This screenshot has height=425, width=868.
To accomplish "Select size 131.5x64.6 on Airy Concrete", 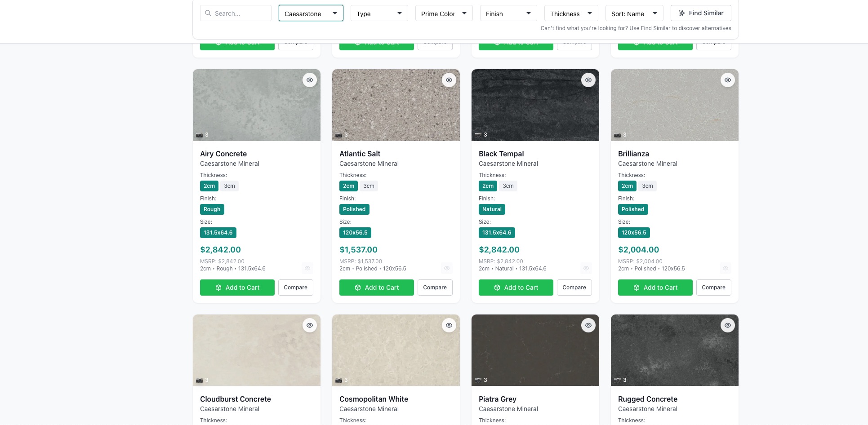I will [x=218, y=233].
